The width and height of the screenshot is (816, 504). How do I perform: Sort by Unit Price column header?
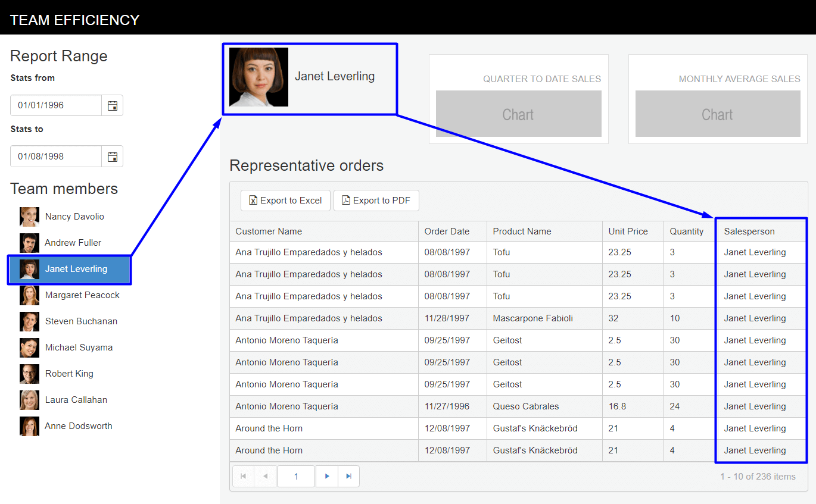click(x=633, y=231)
